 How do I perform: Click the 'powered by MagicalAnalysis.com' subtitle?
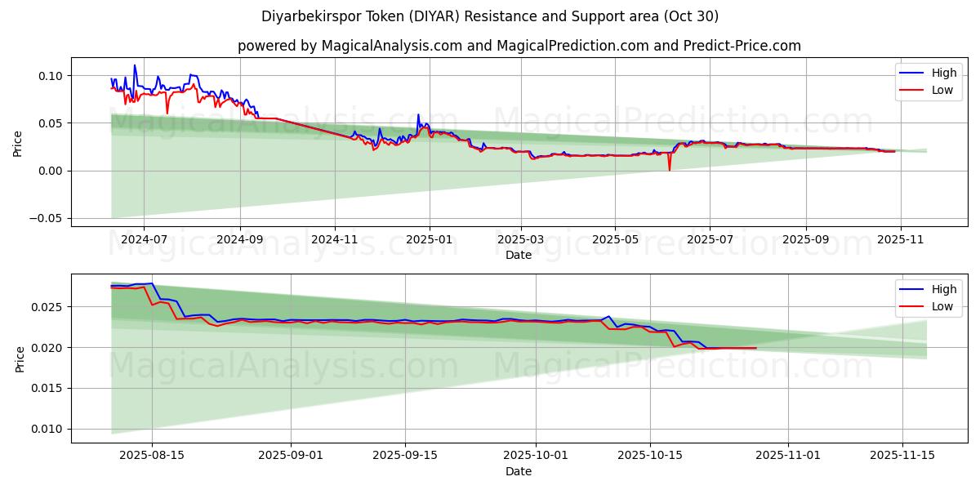(x=519, y=46)
